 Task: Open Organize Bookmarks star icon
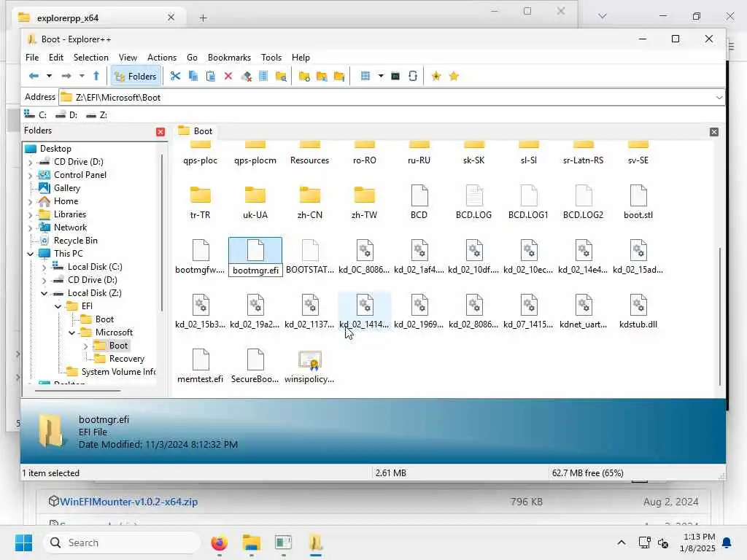[x=454, y=76]
